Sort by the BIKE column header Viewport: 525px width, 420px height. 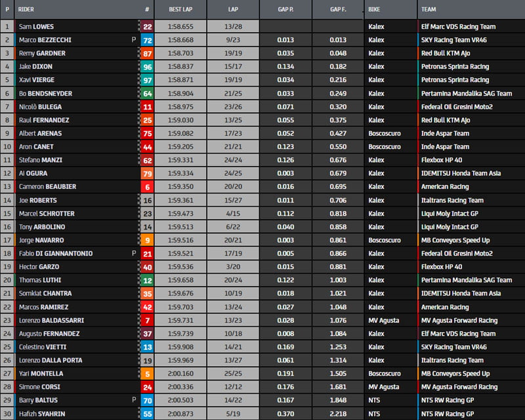pyautogui.click(x=374, y=10)
